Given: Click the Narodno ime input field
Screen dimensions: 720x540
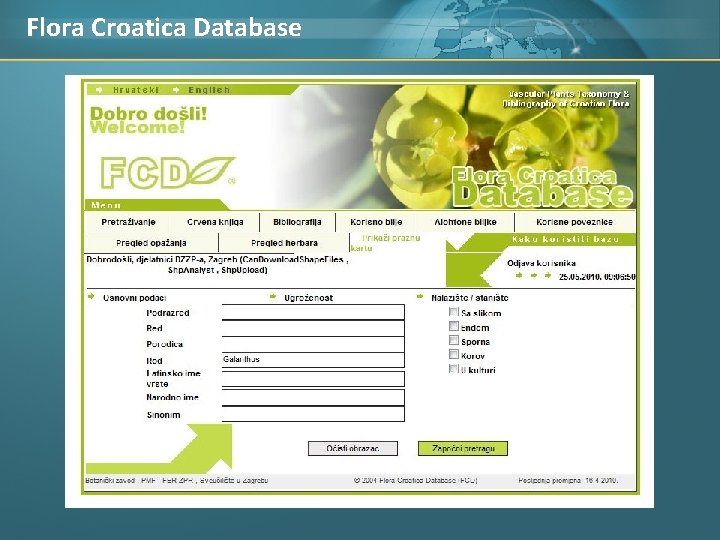Looking at the screenshot, I should pos(313,397).
